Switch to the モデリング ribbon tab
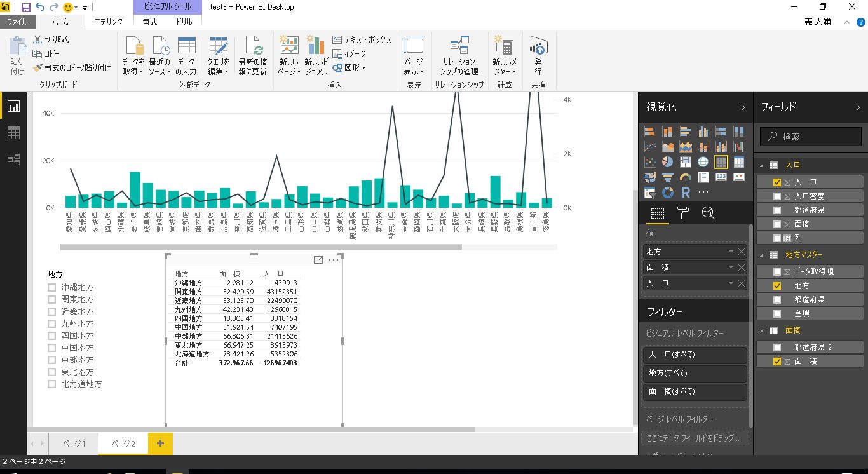The image size is (868, 474). (109, 22)
